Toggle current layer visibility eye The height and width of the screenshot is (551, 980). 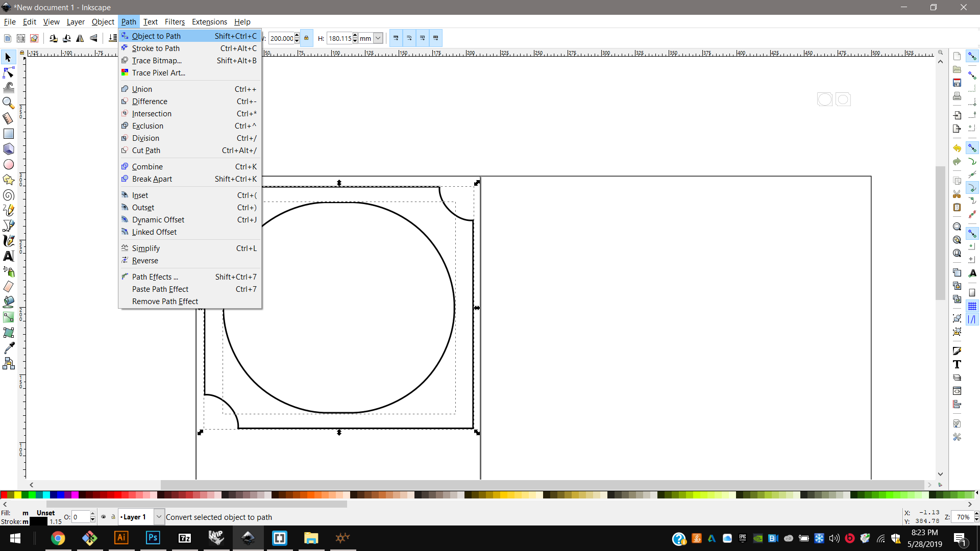[104, 517]
